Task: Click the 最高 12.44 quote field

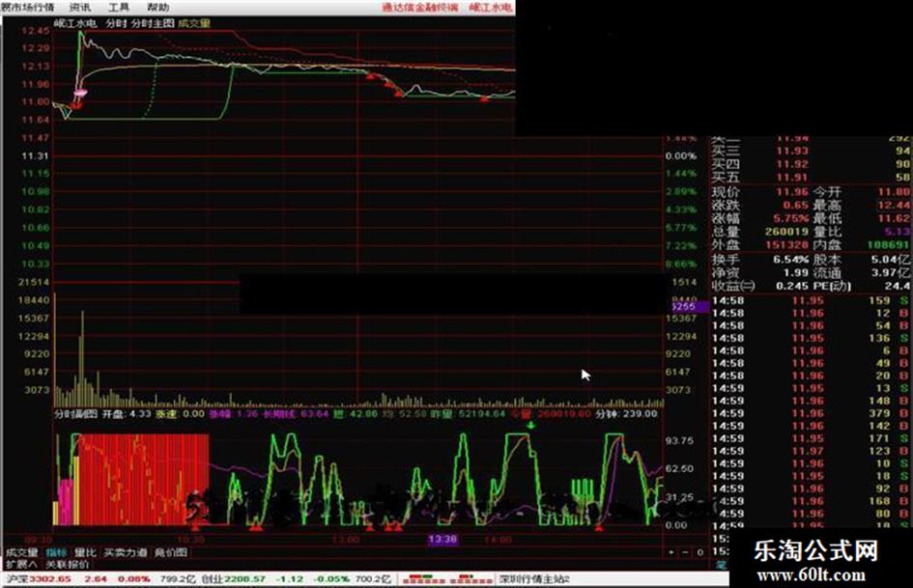Action: tap(862, 206)
